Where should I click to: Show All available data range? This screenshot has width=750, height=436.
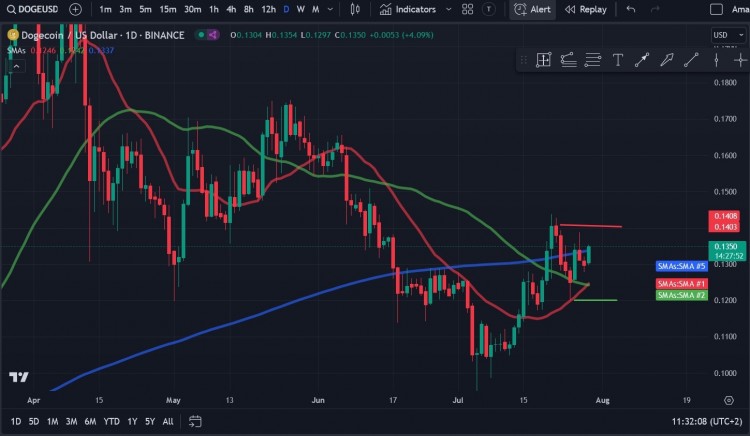[x=168, y=421]
